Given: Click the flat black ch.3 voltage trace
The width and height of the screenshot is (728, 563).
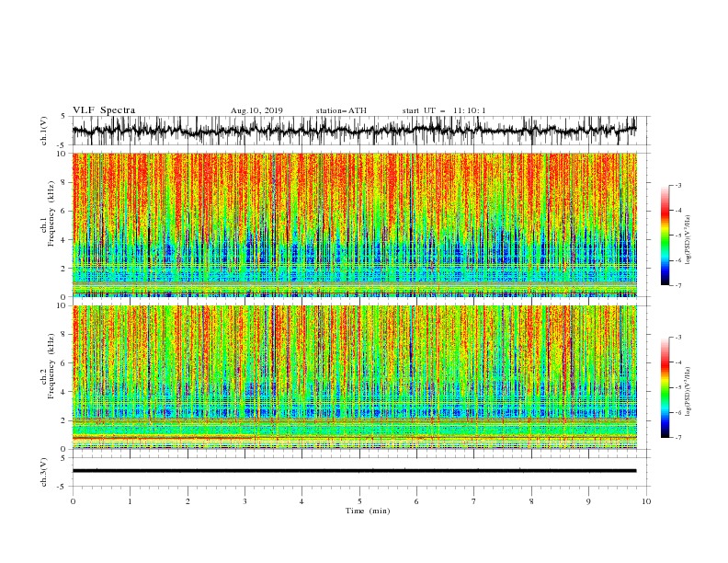Looking at the screenshot, I should pyautogui.click(x=354, y=471).
